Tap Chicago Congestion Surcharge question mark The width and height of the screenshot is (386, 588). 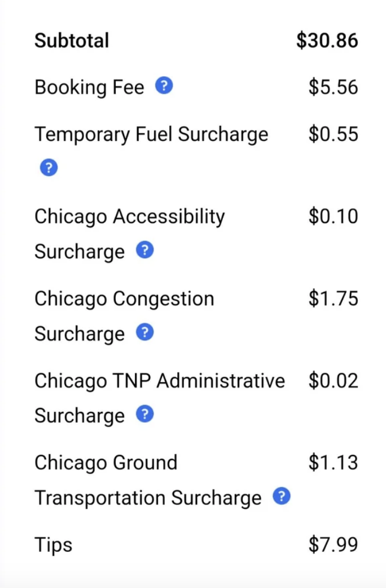(x=145, y=332)
